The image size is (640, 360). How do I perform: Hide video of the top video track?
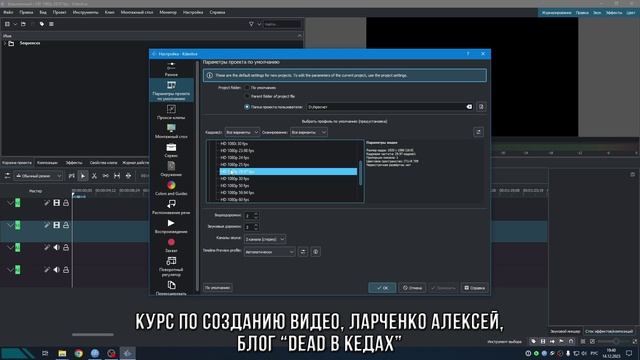[56, 203]
